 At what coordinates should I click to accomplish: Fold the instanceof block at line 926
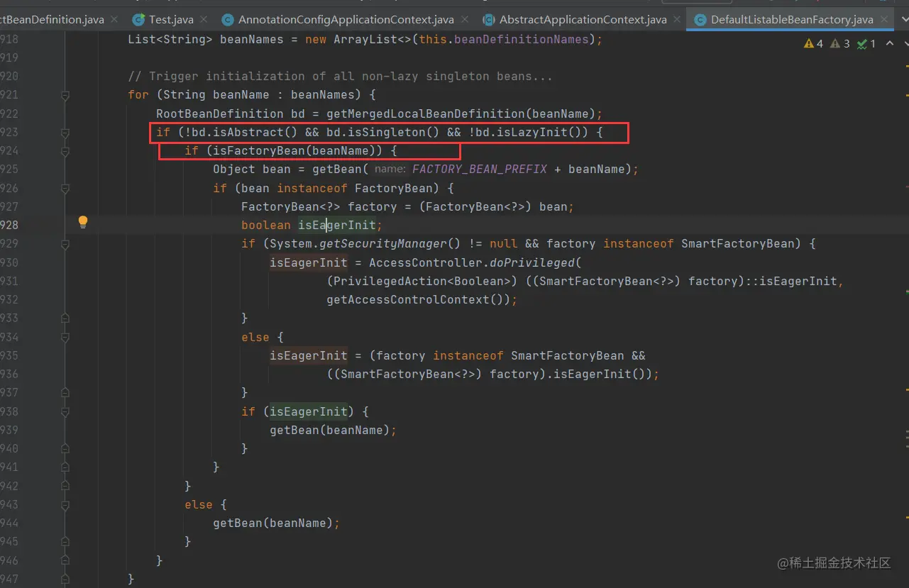coord(65,188)
